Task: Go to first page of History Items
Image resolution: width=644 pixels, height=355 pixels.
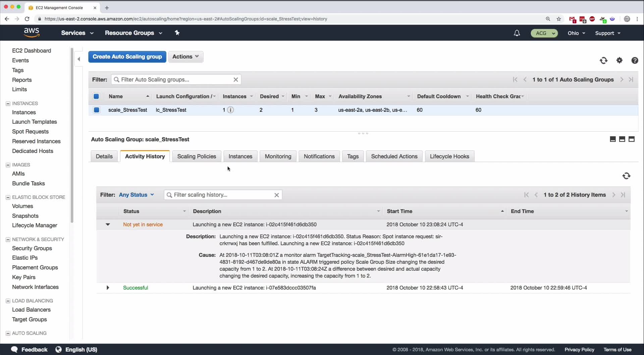Action: pyautogui.click(x=527, y=195)
